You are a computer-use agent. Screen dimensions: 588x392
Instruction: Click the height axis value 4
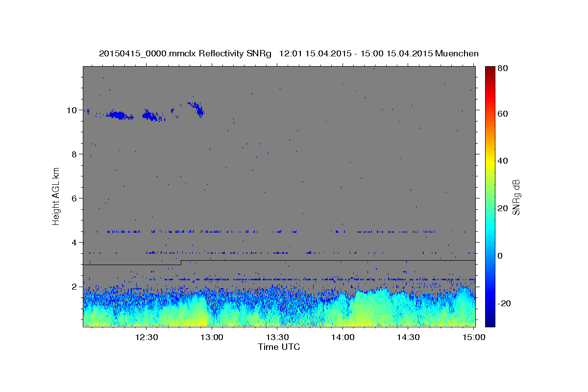point(75,243)
